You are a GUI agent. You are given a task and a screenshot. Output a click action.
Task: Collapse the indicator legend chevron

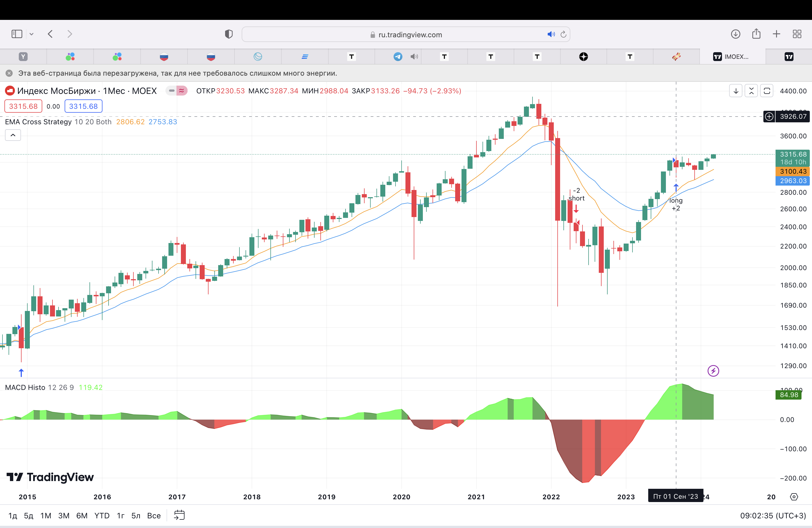(13, 135)
